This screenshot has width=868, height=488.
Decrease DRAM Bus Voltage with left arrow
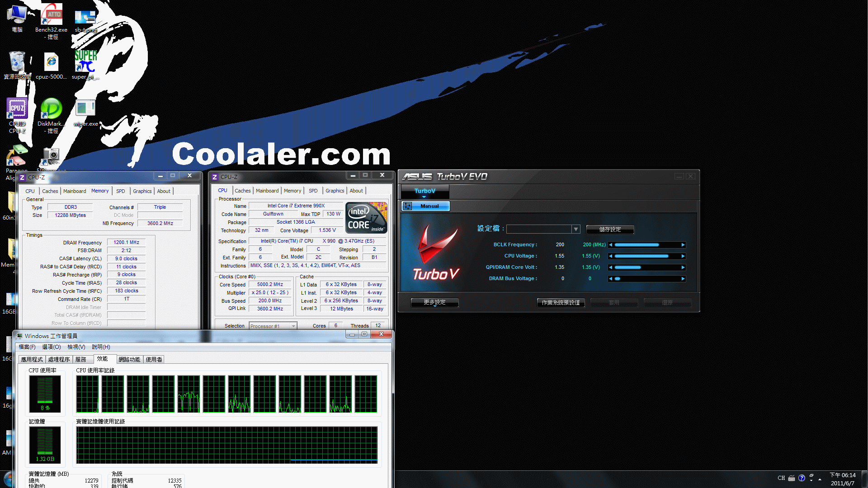pyautogui.click(x=611, y=279)
